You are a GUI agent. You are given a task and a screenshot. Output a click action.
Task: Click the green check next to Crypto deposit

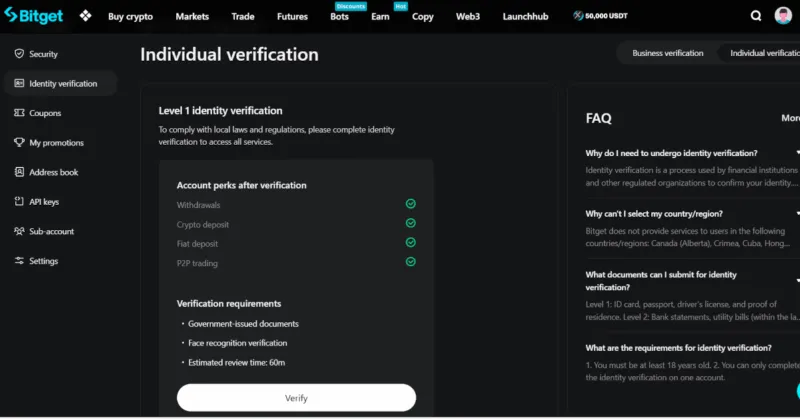point(410,223)
